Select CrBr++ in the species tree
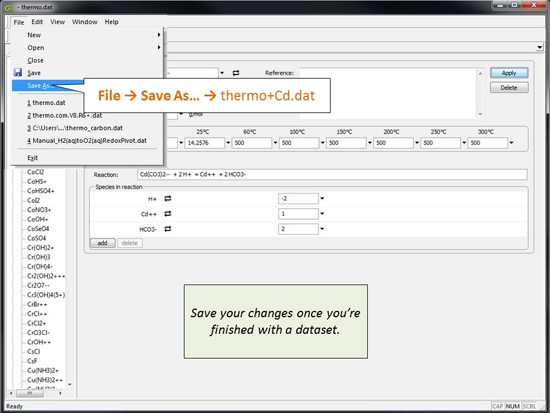Viewport: 550px width, 413px height. click(37, 304)
